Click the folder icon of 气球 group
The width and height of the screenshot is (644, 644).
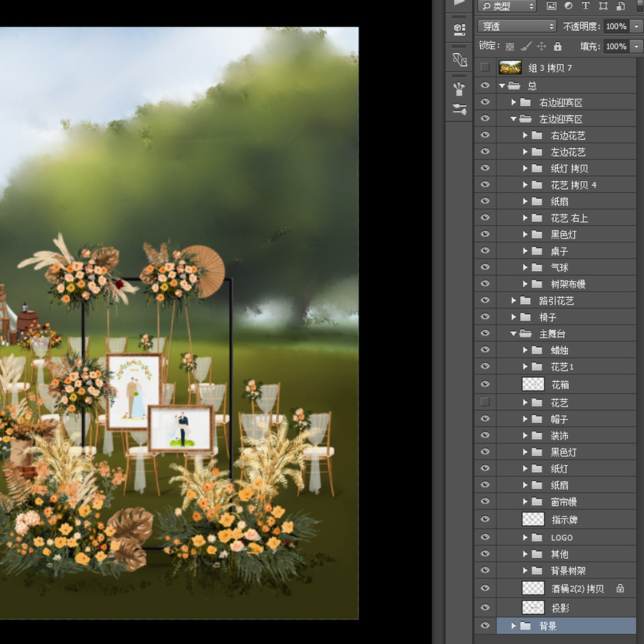coord(537,267)
